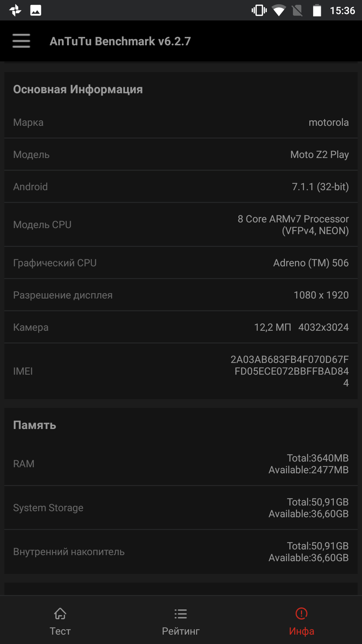Tap the vibrate mode status icon
This screenshot has width=362, height=644.
tap(259, 10)
